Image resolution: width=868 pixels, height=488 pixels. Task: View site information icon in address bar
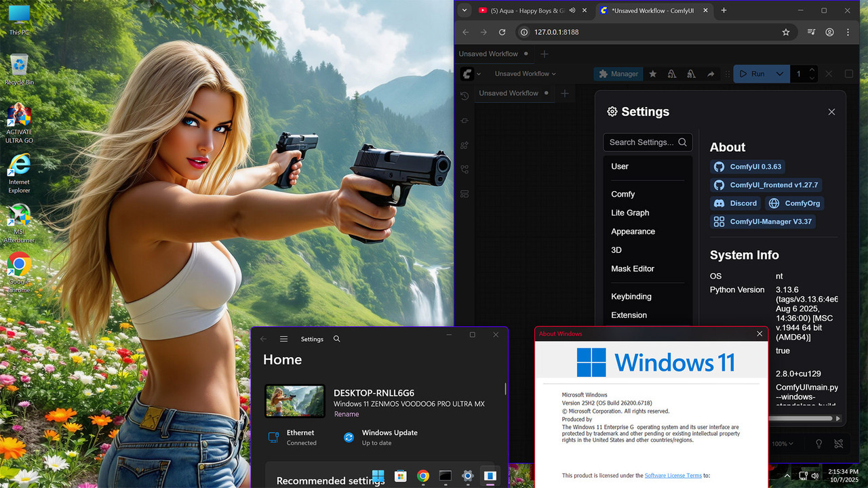525,32
